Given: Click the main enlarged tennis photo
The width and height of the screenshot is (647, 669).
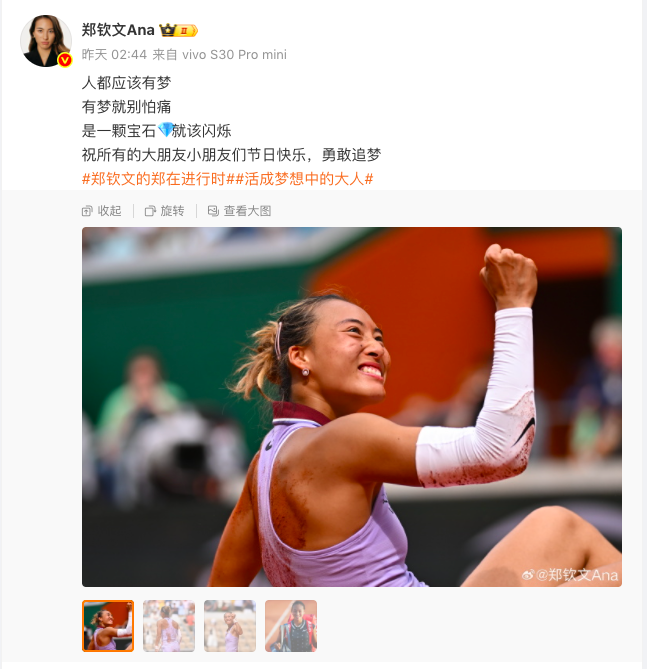Looking at the screenshot, I should click(x=352, y=407).
